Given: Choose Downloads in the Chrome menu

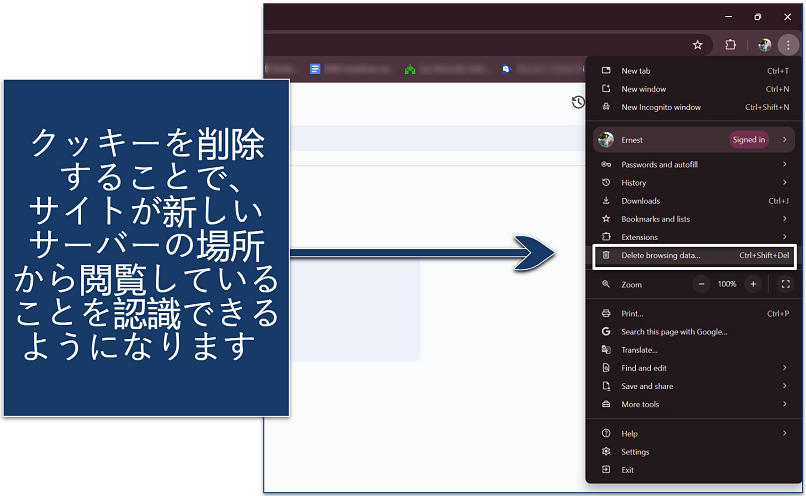Looking at the screenshot, I should 640,201.
